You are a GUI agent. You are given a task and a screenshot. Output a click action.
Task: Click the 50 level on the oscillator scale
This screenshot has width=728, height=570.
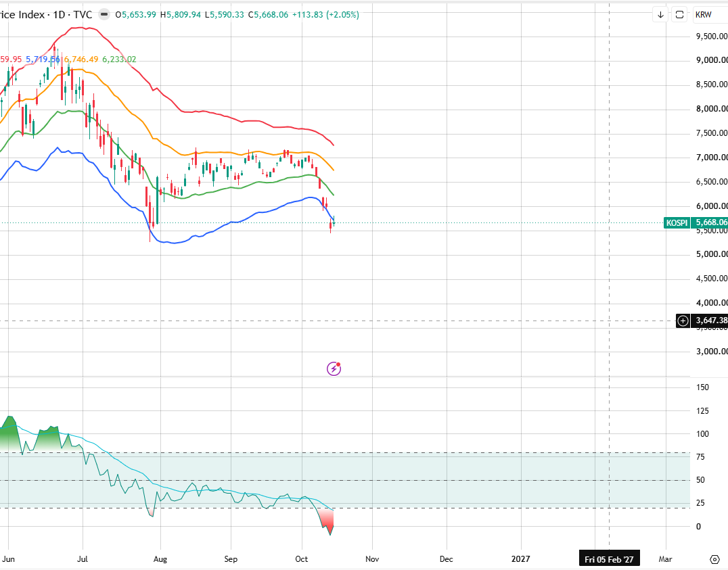coord(700,480)
